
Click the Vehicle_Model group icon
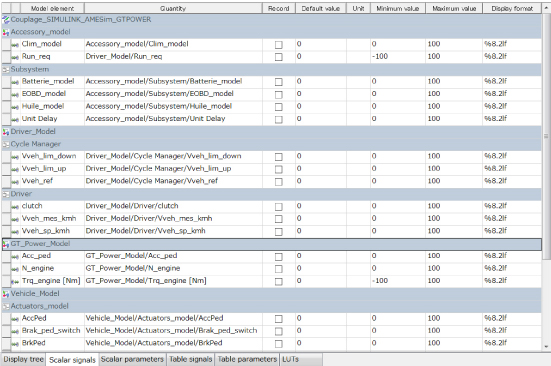[x=6, y=294]
